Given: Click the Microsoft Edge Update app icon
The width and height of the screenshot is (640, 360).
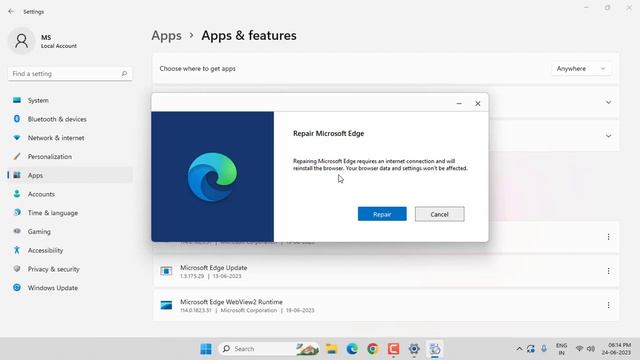Looking at the screenshot, I should [166, 271].
